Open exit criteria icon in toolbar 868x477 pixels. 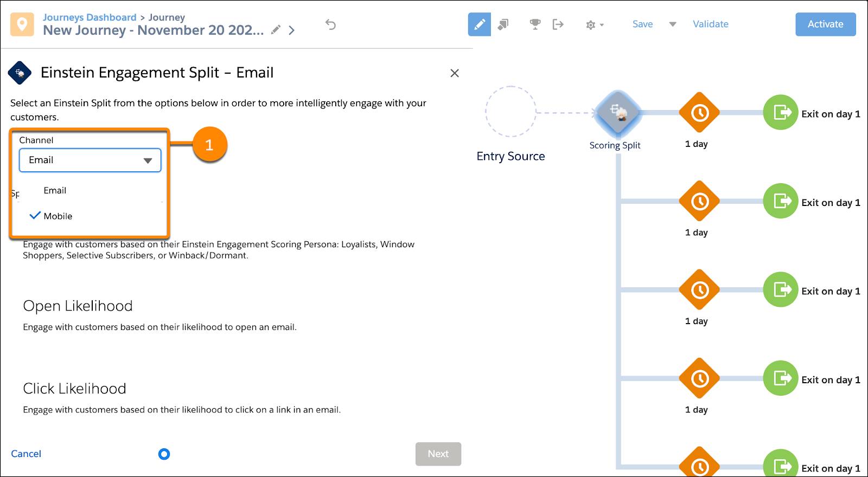[558, 24]
